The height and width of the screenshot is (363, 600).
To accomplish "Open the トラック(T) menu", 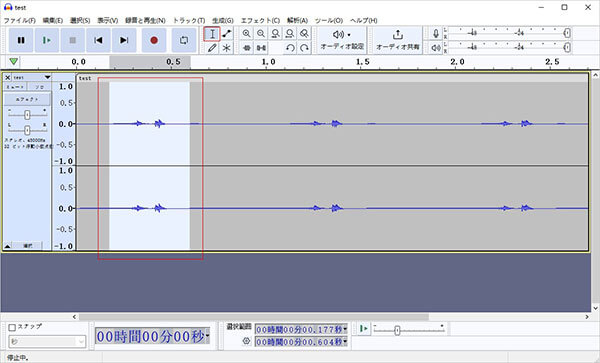I will pyautogui.click(x=189, y=20).
